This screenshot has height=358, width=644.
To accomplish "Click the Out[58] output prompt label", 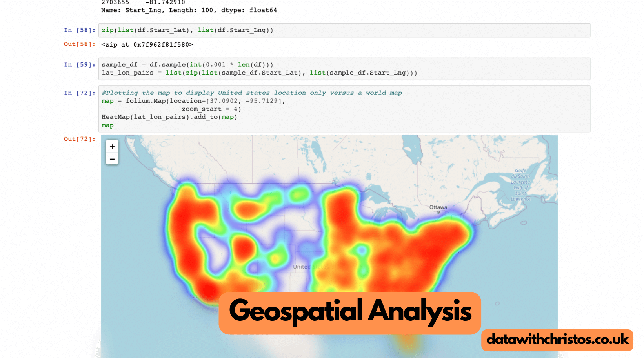I will tap(79, 44).
